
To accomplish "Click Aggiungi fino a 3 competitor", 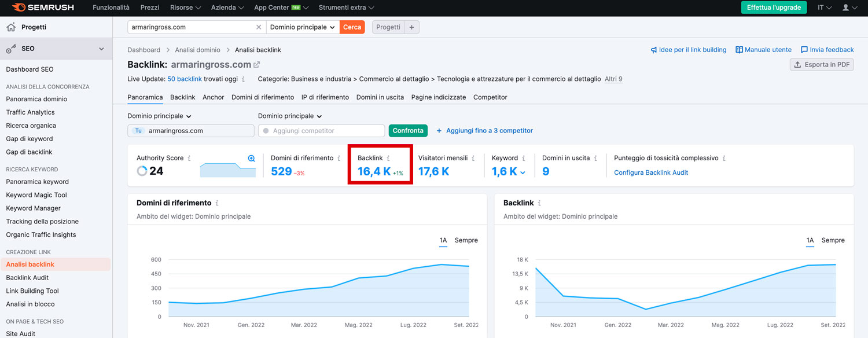I will click(x=484, y=131).
